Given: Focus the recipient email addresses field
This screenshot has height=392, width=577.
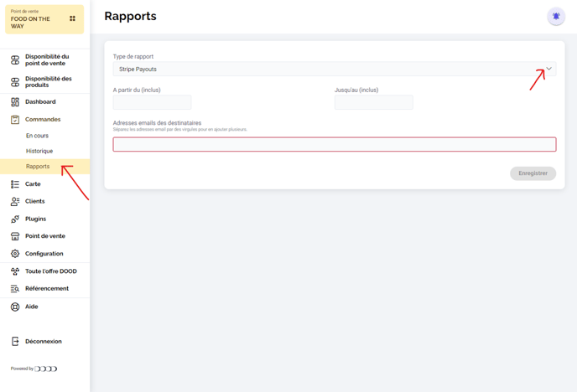Looking at the screenshot, I should 334,145.
